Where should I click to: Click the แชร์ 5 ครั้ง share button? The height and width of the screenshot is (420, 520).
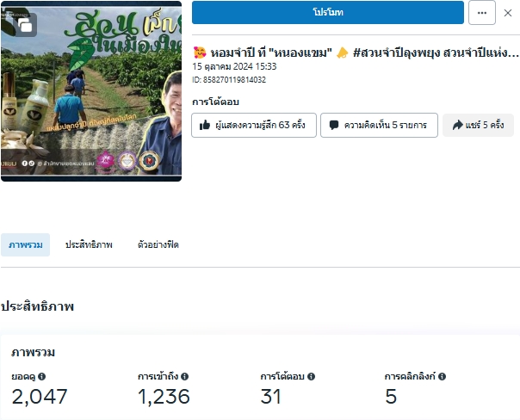(x=478, y=126)
